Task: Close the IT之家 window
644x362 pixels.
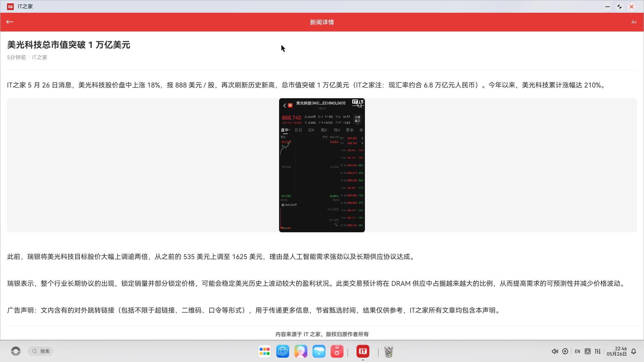Action: 631,7
